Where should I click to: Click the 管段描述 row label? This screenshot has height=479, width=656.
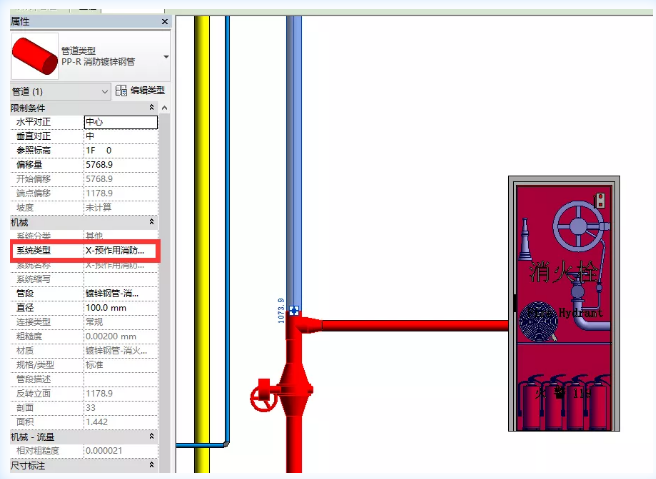[33, 379]
